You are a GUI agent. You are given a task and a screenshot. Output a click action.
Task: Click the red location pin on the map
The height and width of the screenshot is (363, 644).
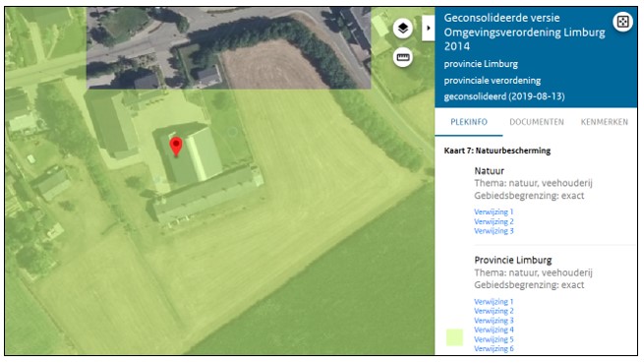point(176,147)
